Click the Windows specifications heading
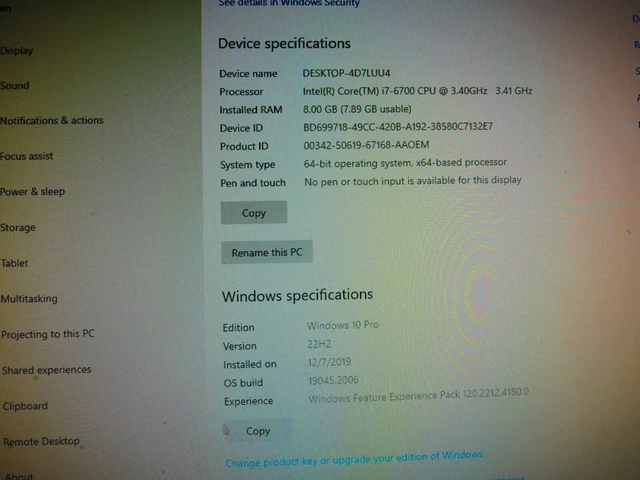Screen dimensions: 640x480 pos(298,296)
